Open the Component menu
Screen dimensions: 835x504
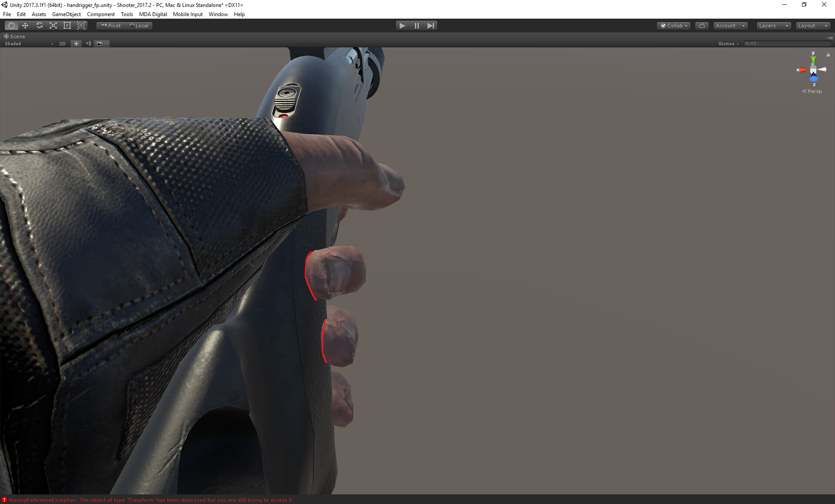click(x=101, y=14)
